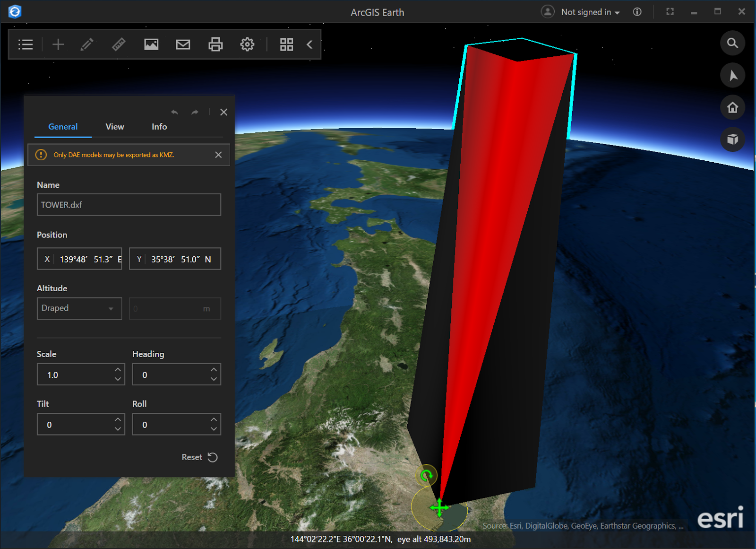Increase Tilt with up arrow
756x549 pixels.
[x=118, y=419]
